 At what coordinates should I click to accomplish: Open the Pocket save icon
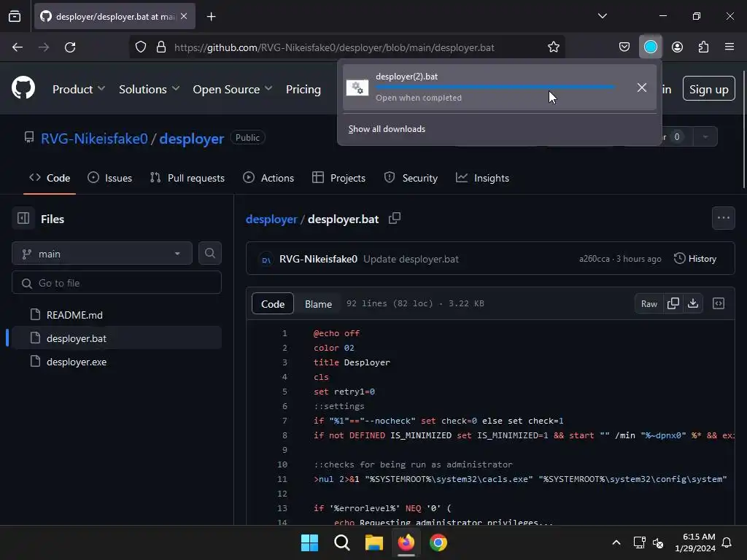[x=624, y=47]
